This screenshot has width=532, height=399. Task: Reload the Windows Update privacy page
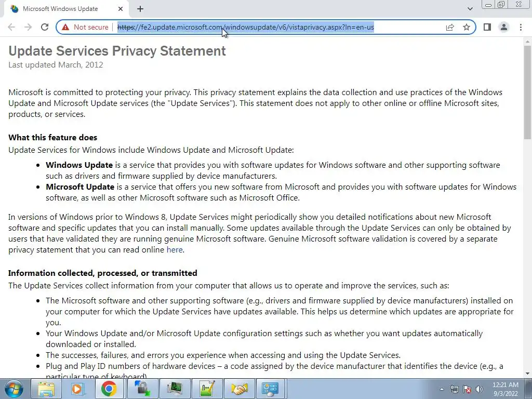tap(45, 27)
